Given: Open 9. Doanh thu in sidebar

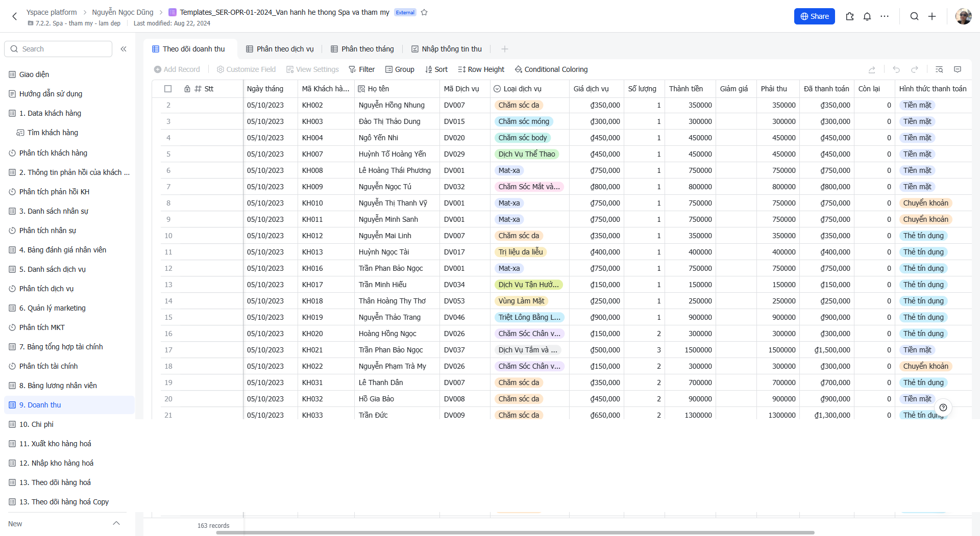Looking at the screenshot, I should click(x=69, y=405).
